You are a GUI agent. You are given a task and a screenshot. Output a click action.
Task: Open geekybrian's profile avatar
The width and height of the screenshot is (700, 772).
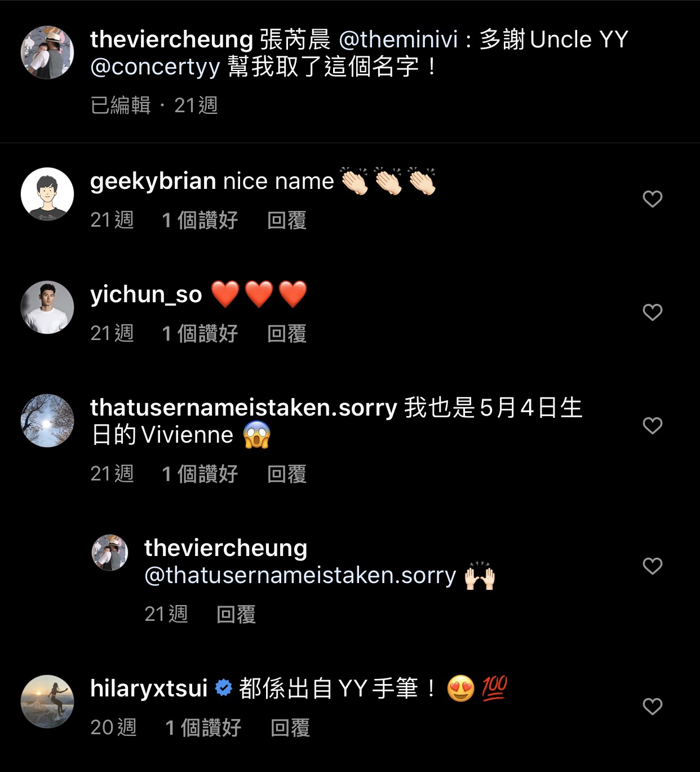(47, 194)
